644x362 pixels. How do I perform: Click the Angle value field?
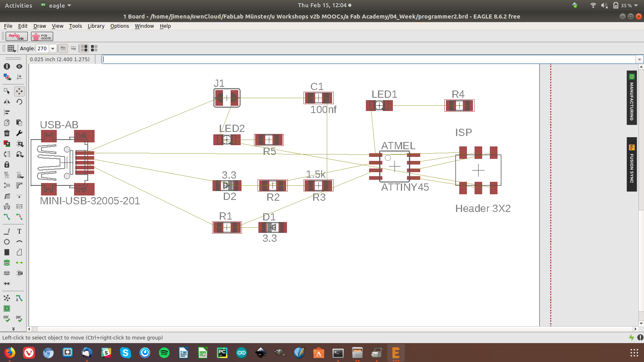click(x=43, y=49)
